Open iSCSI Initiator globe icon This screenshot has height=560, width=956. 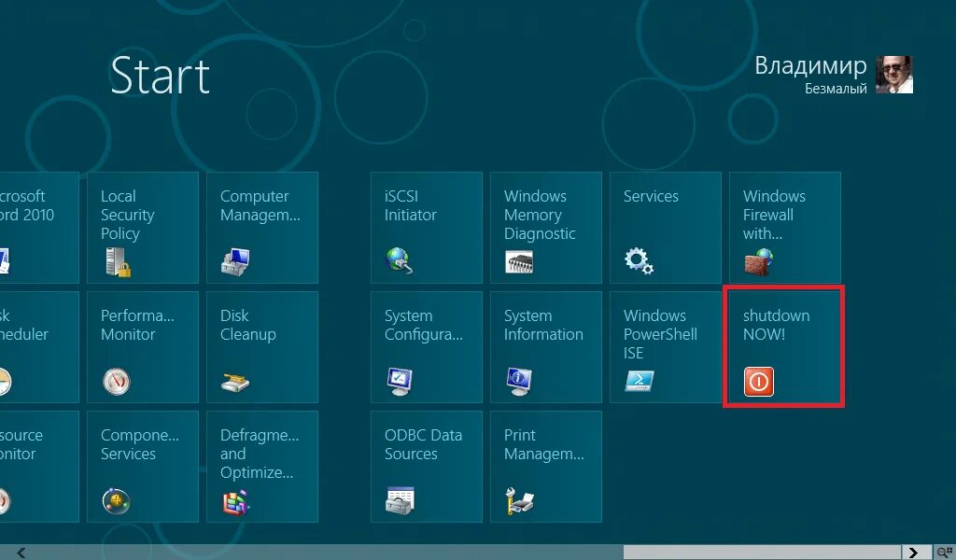(x=400, y=260)
